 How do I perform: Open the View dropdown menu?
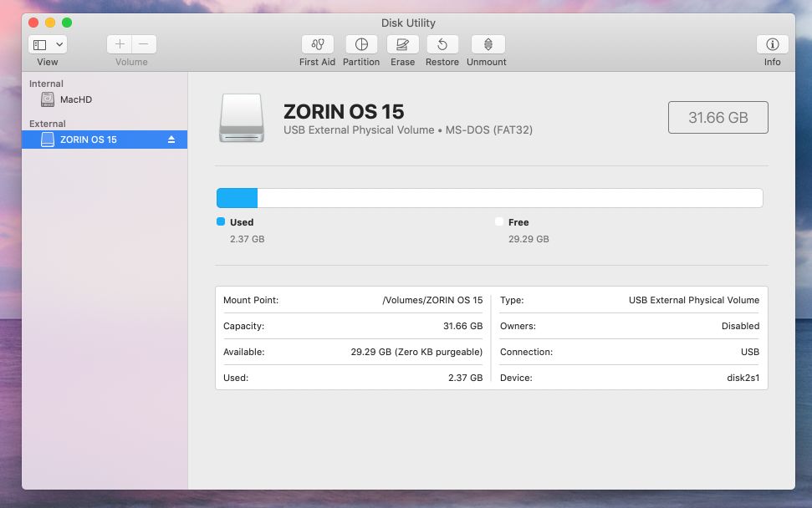click(59, 44)
